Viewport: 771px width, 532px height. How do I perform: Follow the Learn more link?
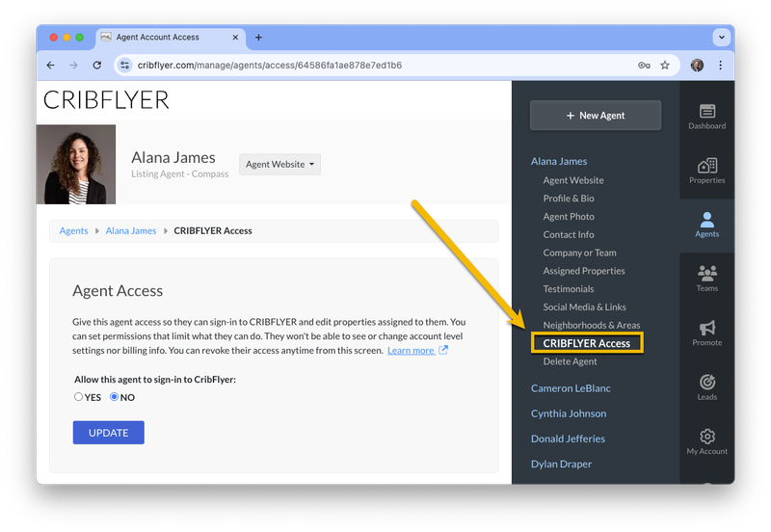tap(412, 350)
